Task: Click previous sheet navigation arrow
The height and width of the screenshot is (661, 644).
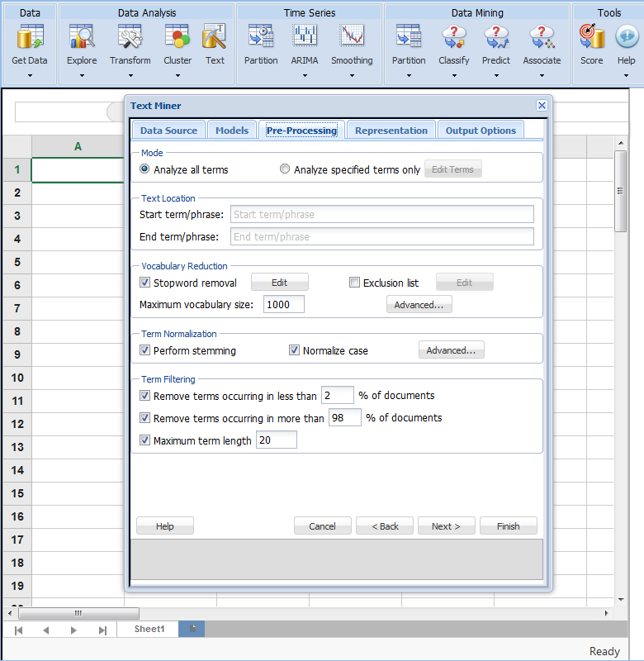Action: [46, 630]
